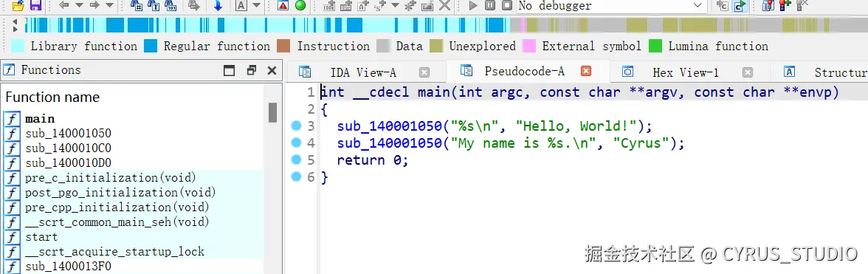868x274 pixels.
Task: Open the back-arrow history dropdown
Action: (x=79, y=5)
